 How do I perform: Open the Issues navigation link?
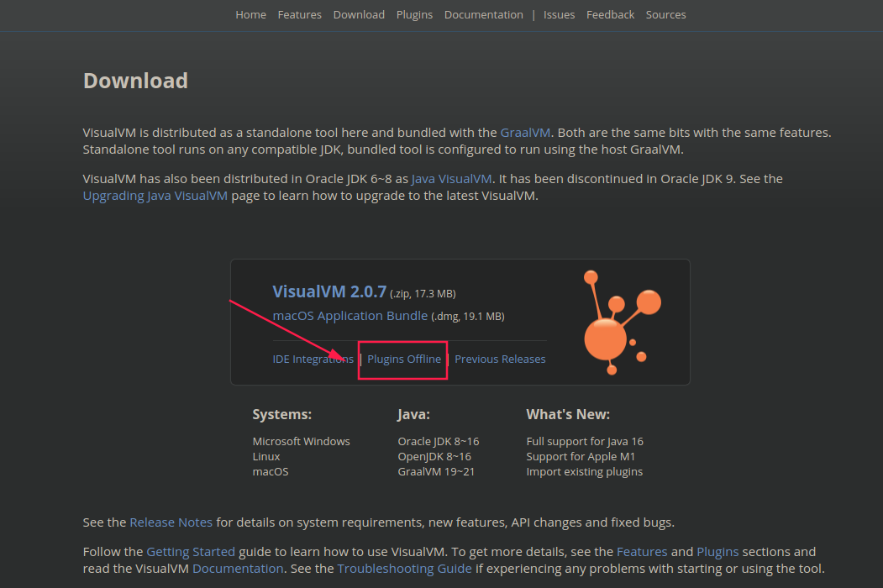pyautogui.click(x=560, y=14)
